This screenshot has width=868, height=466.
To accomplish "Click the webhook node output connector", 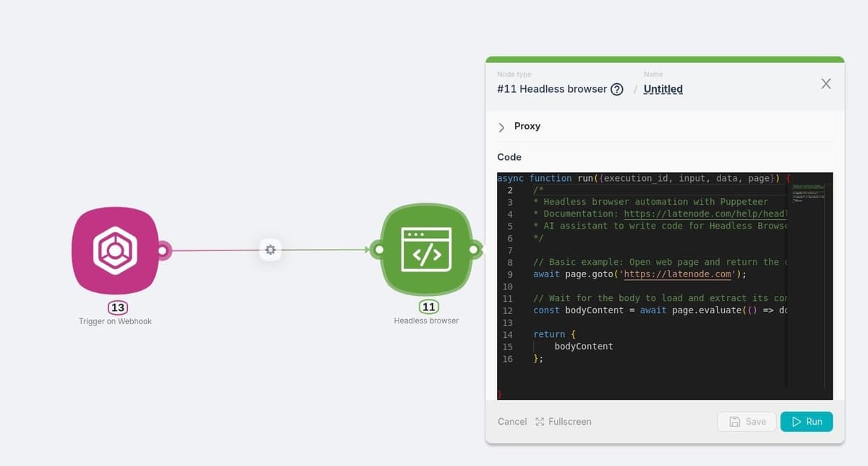I will pos(163,250).
